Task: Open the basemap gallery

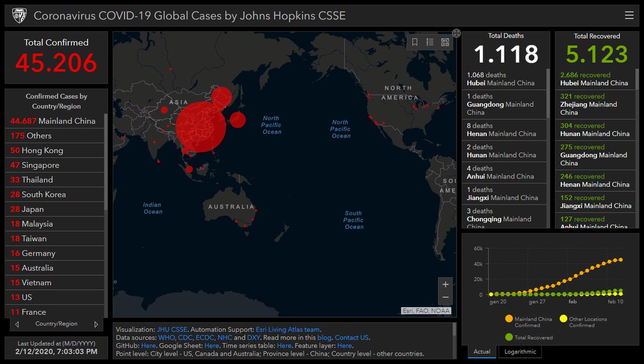Action: [444, 42]
